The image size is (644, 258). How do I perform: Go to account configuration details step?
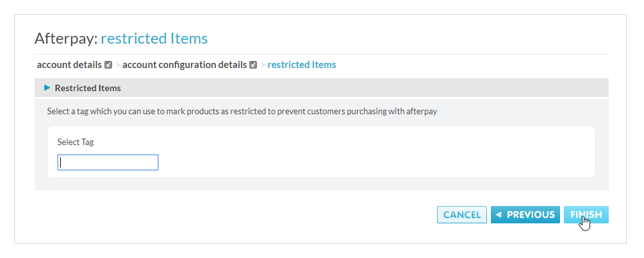pyautogui.click(x=185, y=65)
